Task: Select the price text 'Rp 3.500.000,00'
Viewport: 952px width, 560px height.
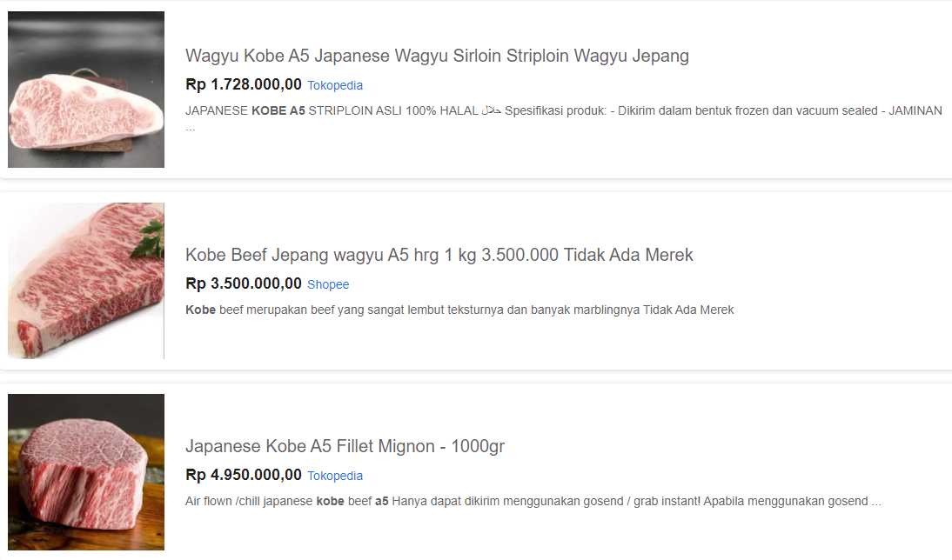Action: (244, 283)
